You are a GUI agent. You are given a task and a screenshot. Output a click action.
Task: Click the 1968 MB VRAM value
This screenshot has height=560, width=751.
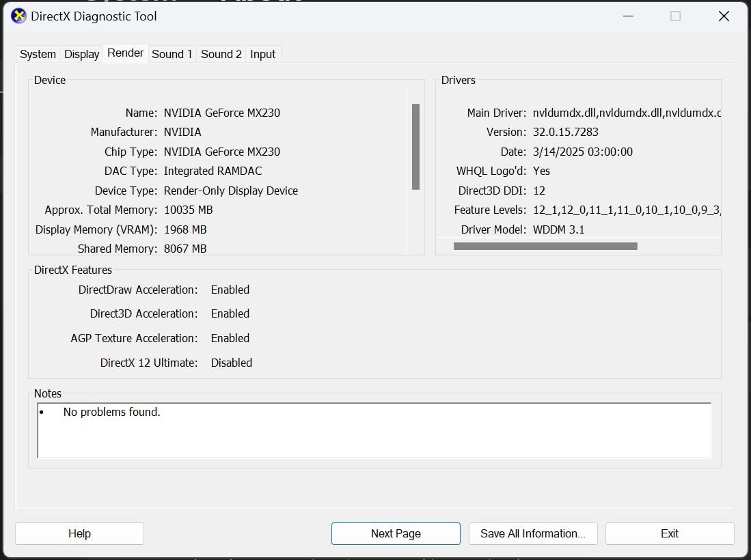185,229
